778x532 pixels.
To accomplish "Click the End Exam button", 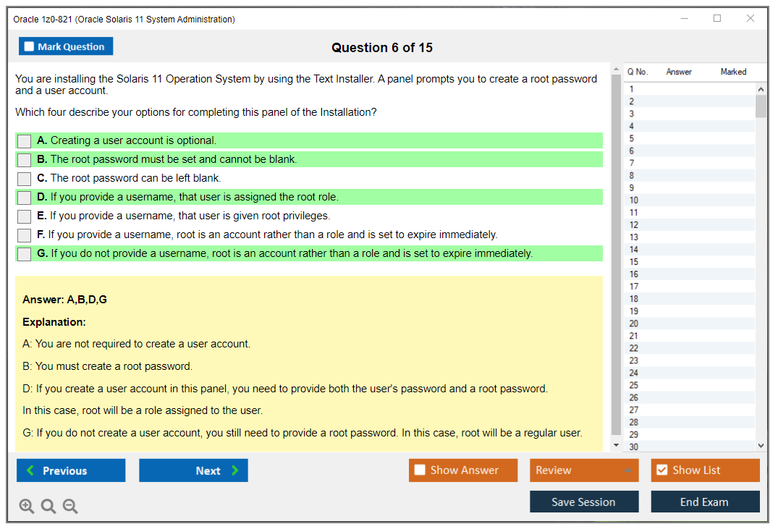I will [x=704, y=502].
